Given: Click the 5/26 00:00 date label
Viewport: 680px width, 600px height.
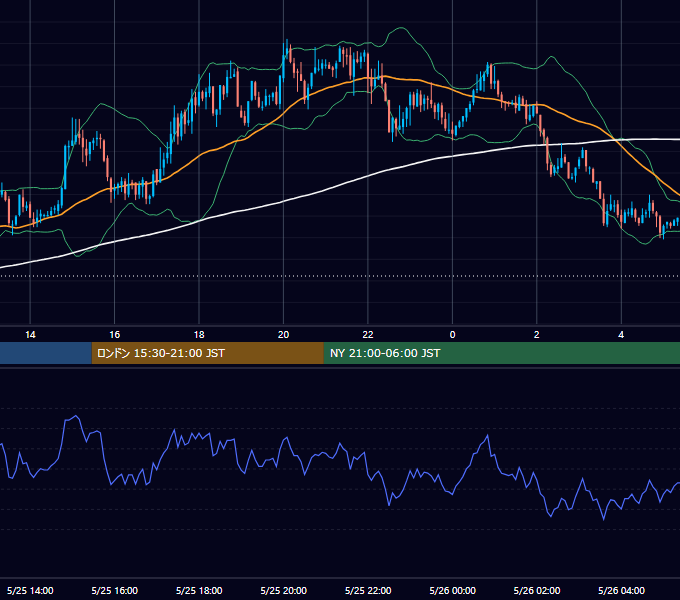Looking at the screenshot, I should [x=452, y=590].
